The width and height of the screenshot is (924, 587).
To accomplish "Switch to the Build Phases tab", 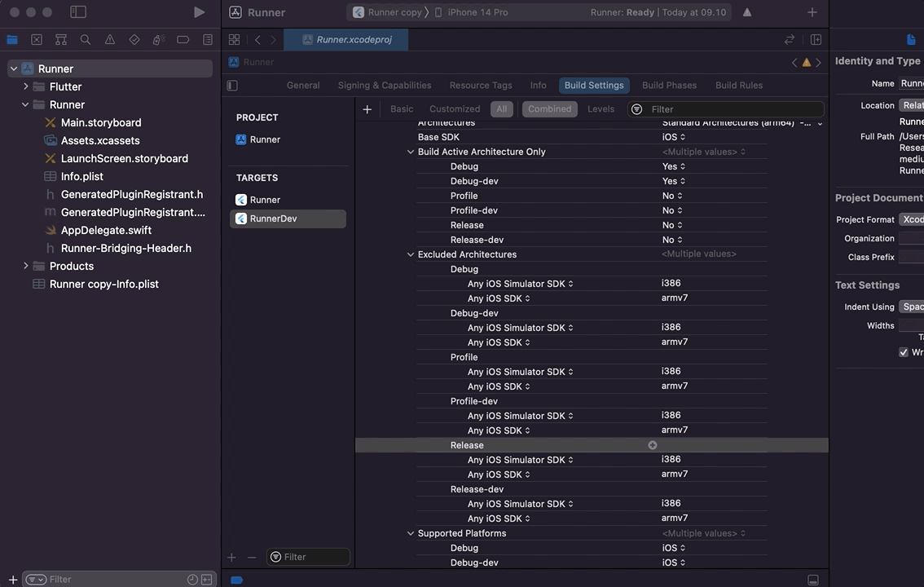I will tap(669, 86).
